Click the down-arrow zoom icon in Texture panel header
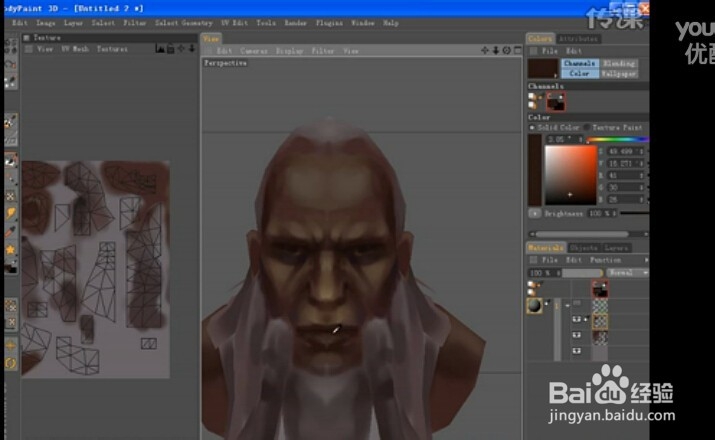This screenshot has width=715, height=440. coord(192,48)
